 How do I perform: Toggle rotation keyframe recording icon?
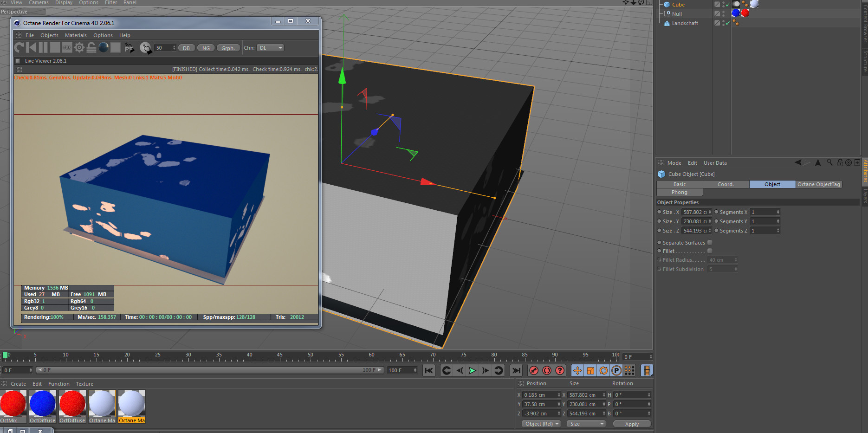(603, 370)
